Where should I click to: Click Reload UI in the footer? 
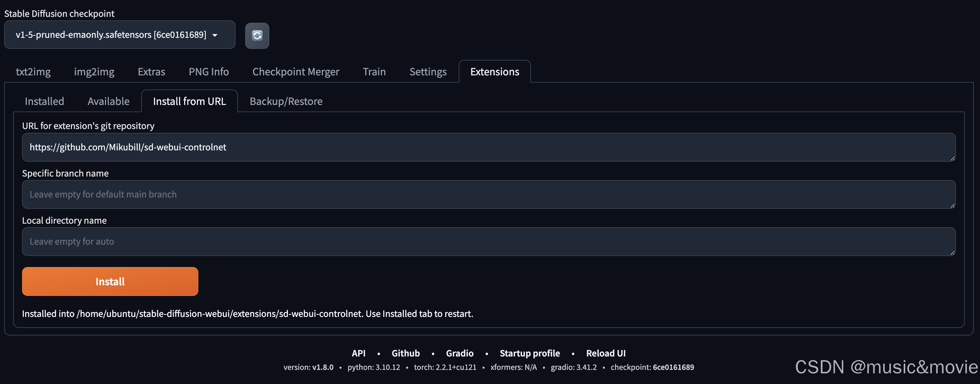606,353
